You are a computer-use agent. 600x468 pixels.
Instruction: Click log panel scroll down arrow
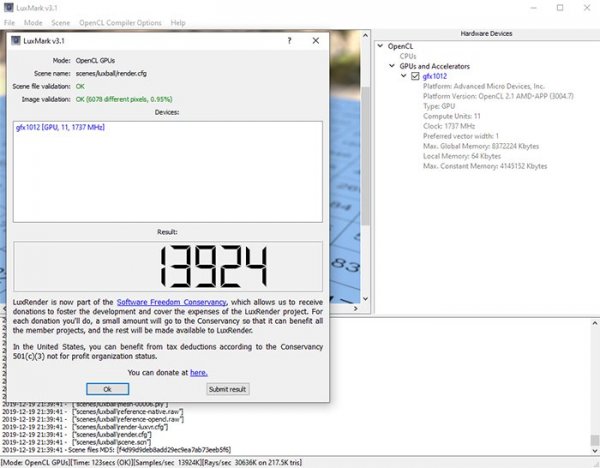pyautogui.click(x=595, y=451)
